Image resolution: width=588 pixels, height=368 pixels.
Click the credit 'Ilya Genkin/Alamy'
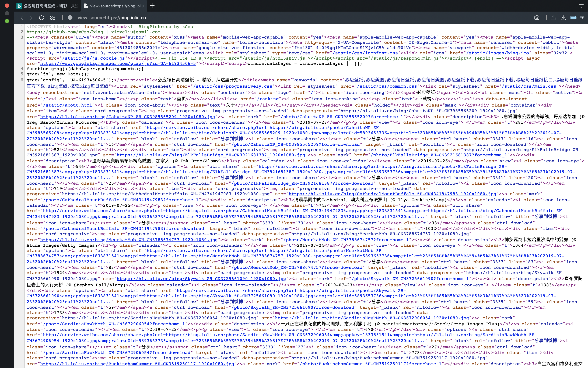tap(421, 200)
